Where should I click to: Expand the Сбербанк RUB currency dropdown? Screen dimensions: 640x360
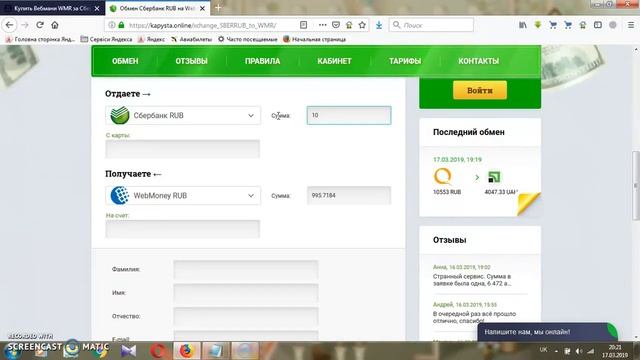point(183,116)
